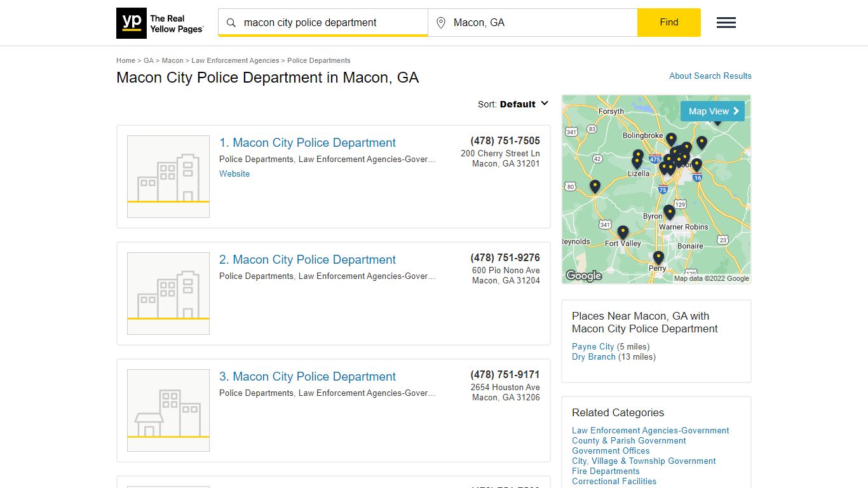
Task: Click address 2654 Houston Ave
Action: point(505,388)
